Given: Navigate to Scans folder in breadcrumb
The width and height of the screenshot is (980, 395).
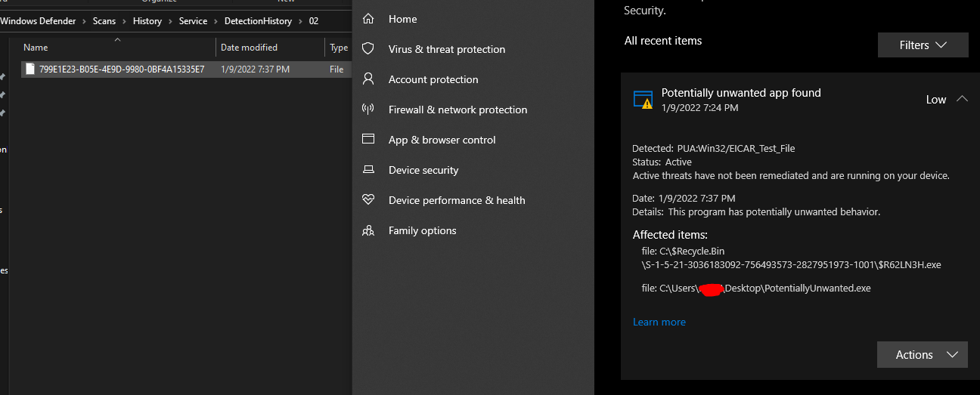Looking at the screenshot, I should click(x=104, y=21).
